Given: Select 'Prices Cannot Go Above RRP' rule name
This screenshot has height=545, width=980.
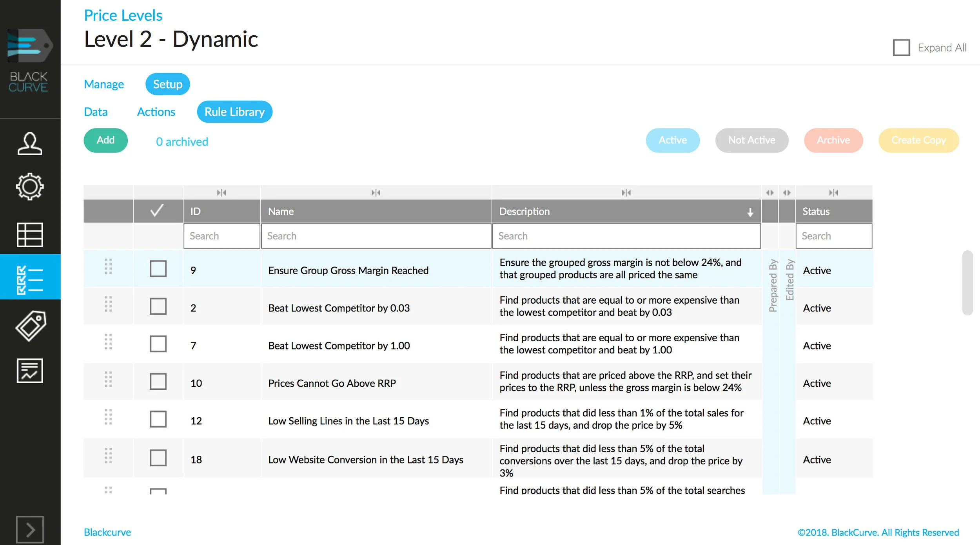Looking at the screenshot, I should coord(332,383).
